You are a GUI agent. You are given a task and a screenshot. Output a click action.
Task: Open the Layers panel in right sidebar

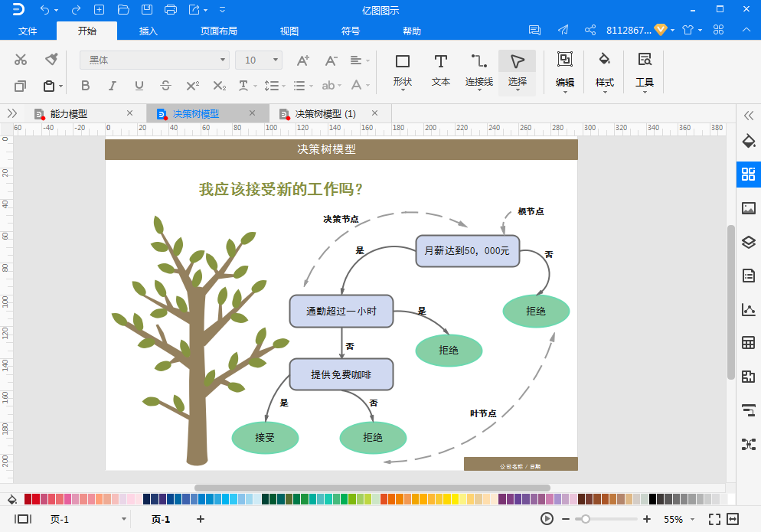[x=748, y=242]
